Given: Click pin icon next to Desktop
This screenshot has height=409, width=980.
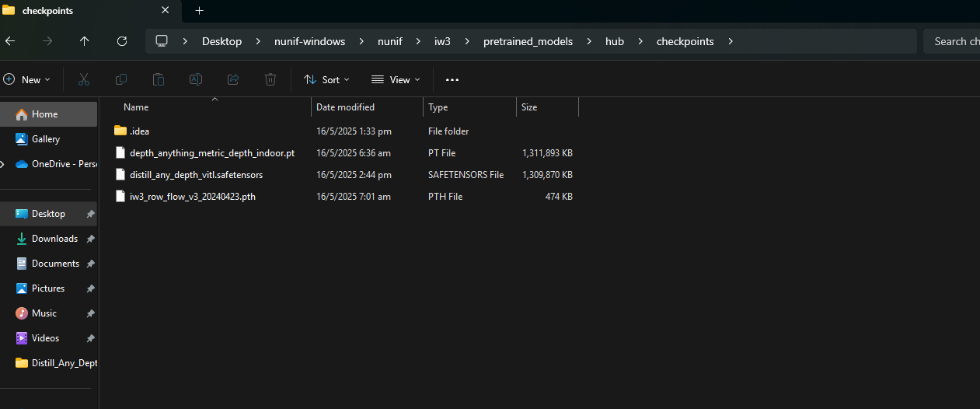Looking at the screenshot, I should (x=90, y=214).
